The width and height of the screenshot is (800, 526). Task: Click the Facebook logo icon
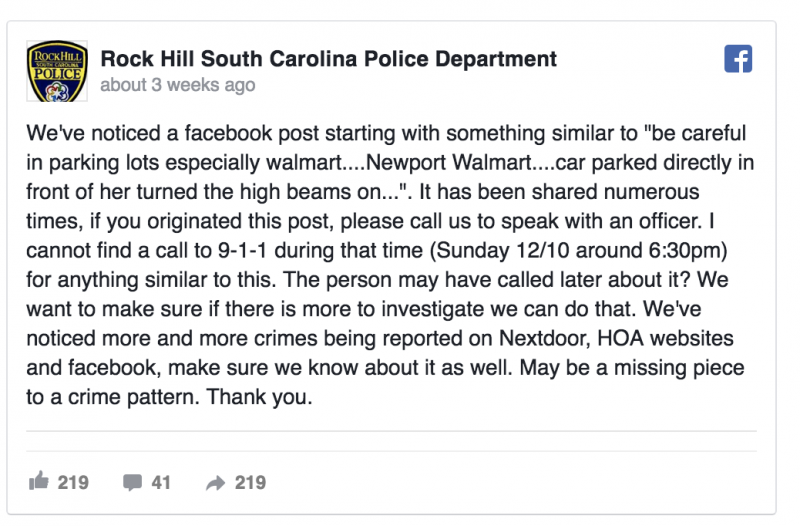pyautogui.click(x=738, y=59)
